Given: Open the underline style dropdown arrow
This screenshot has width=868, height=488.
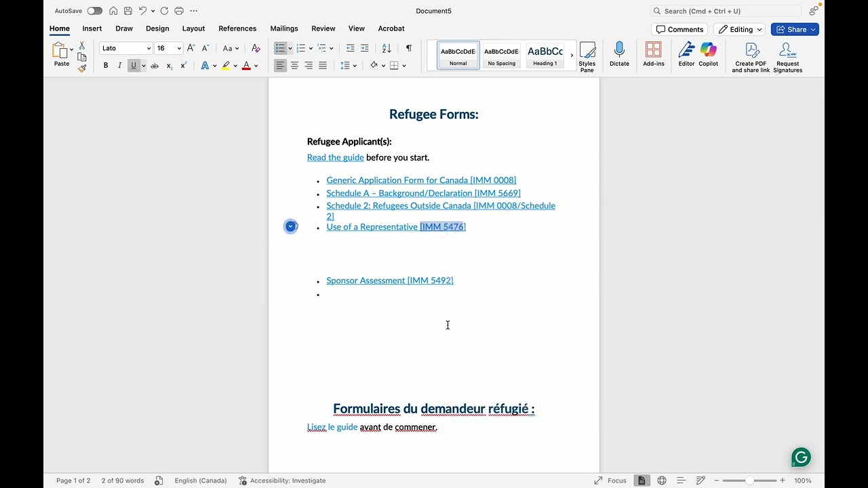Looking at the screenshot, I should [143, 66].
